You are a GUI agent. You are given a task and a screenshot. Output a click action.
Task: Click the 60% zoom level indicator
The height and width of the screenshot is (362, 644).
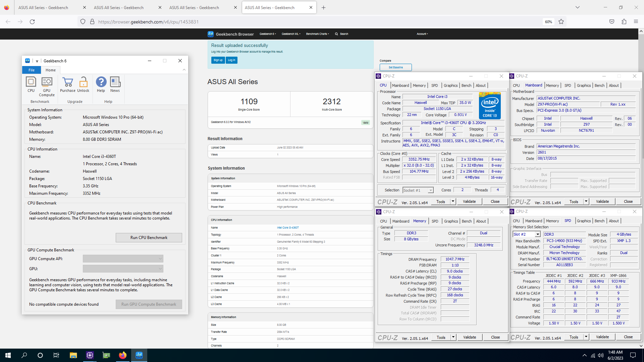coord(548,22)
